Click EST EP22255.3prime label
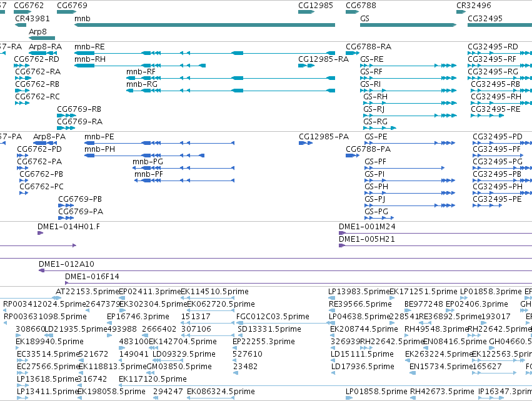The width and height of the screenshot is (532, 401). [264, 342]
